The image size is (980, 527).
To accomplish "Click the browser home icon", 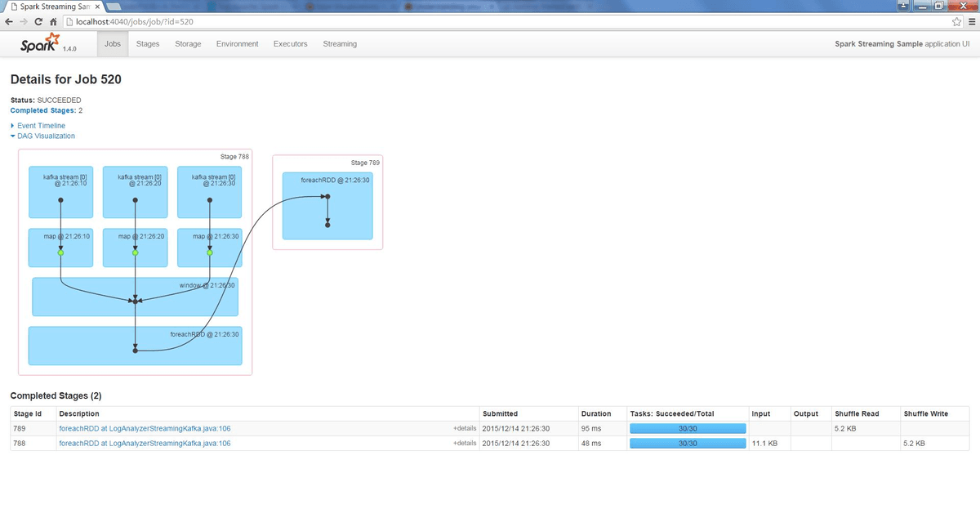I will pos(54,21).
